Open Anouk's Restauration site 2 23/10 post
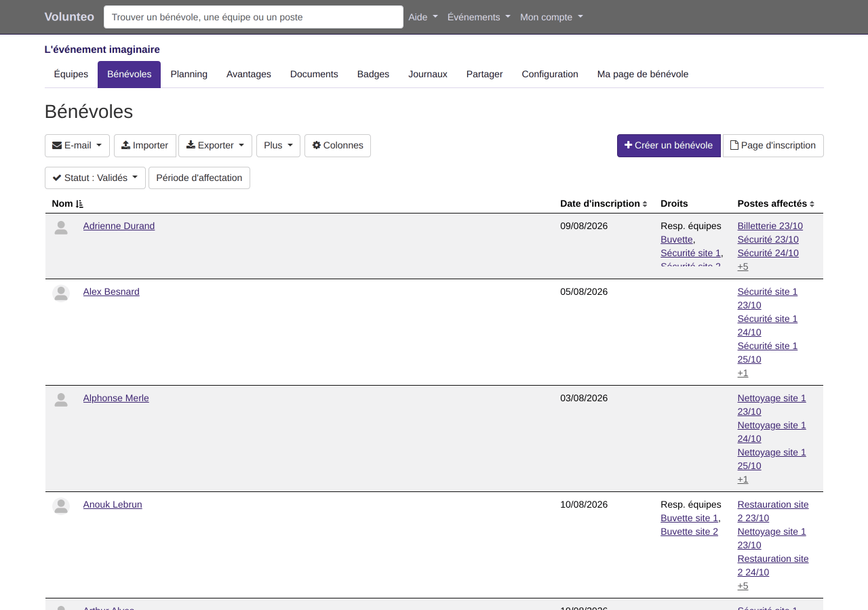The image size is (868, 610). click(773, 511)
